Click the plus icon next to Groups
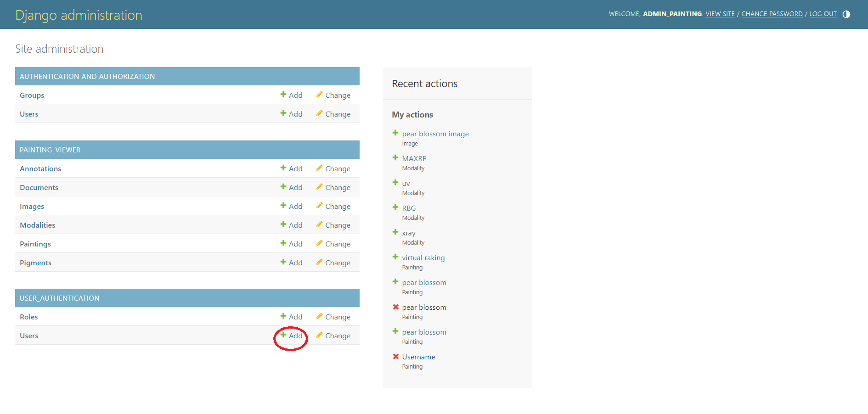The width and height of the screenshot is (868, 414). click(283, 95)
